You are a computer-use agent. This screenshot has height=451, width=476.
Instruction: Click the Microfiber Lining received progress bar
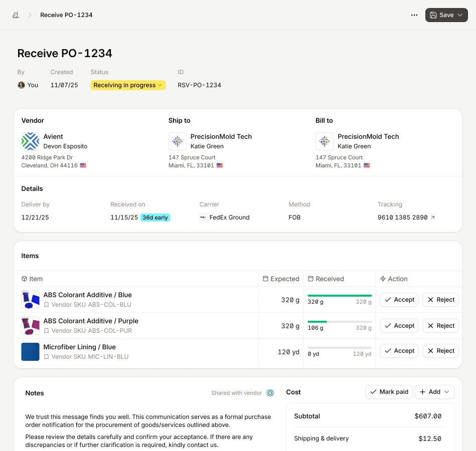(x=340, y=348)
